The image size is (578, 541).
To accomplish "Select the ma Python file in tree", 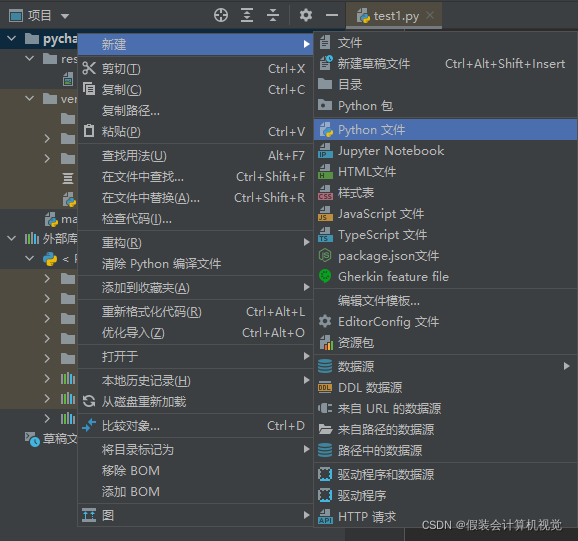I will (60, 219).
